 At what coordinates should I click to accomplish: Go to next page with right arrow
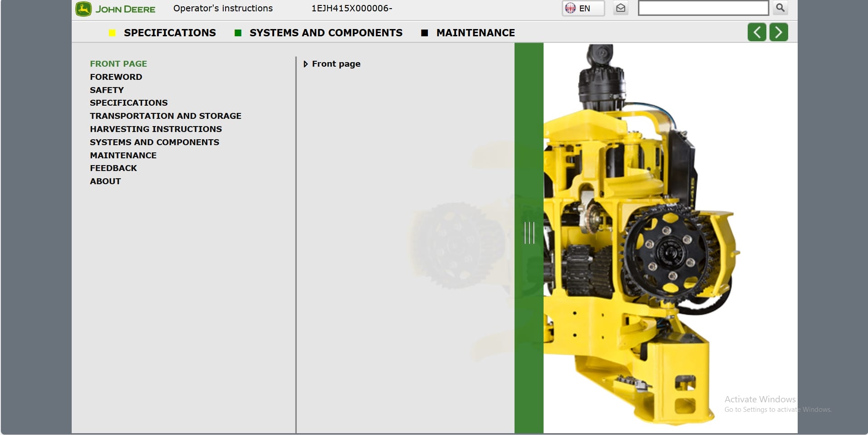click(x=778, y=32)
